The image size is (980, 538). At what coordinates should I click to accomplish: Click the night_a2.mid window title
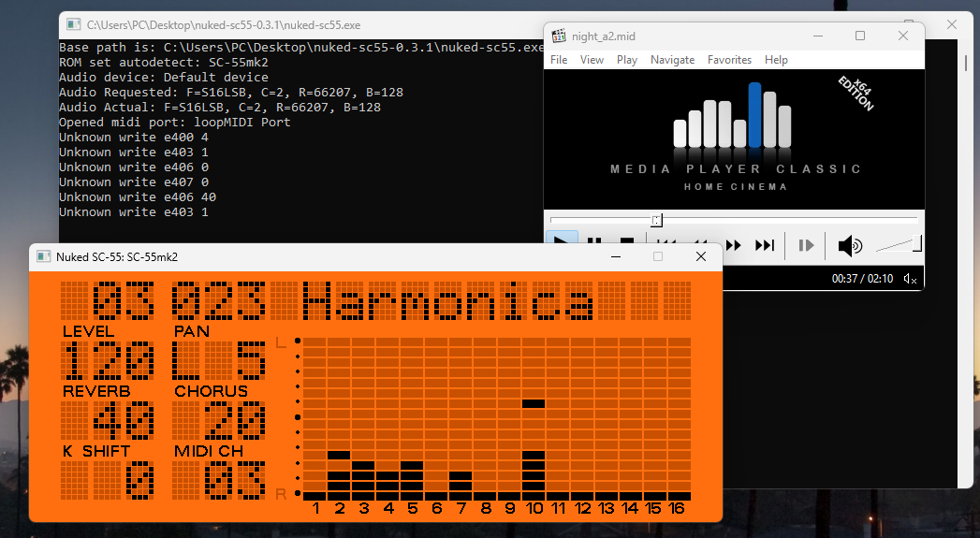[603, 36]
